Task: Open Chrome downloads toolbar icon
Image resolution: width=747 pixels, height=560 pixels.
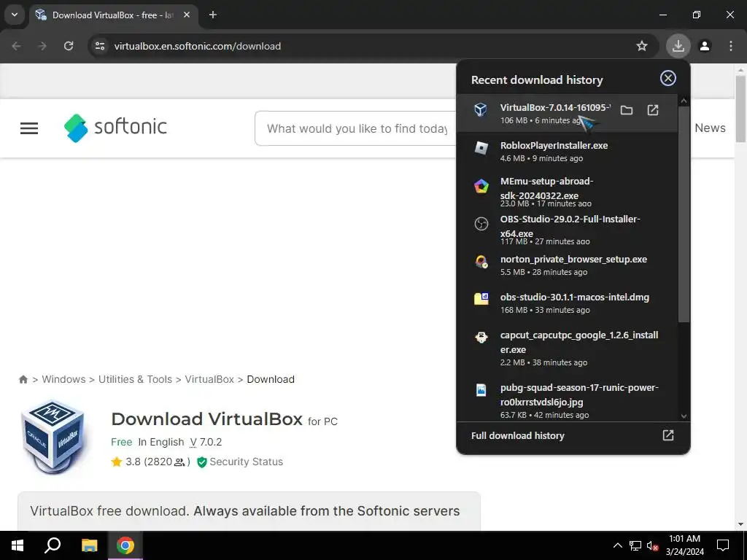Action: click(678, 46)
